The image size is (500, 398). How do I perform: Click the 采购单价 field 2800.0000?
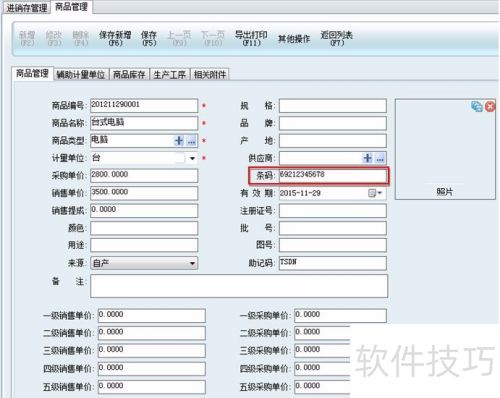click(144, 176)
